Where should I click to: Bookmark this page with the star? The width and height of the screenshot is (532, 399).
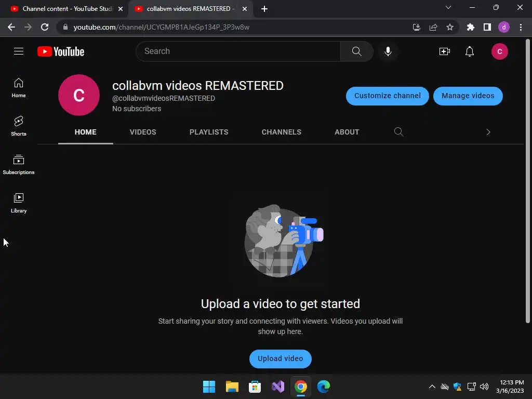tap(450, 27)
